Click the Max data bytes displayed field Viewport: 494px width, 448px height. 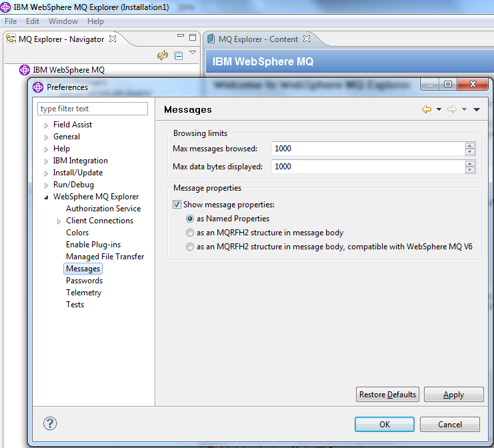pos(367,167)
